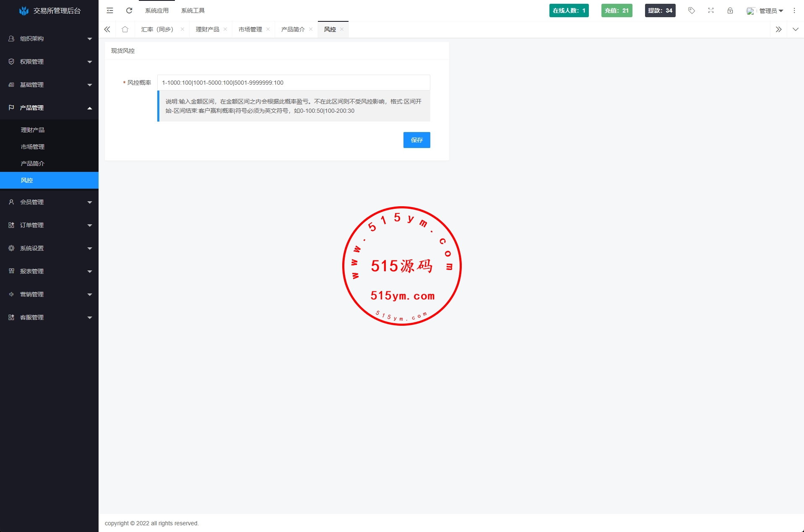The width and height of the screenshot is (804, 532).
Task: Open the 管理员 user dropdown
Action: 765,11
